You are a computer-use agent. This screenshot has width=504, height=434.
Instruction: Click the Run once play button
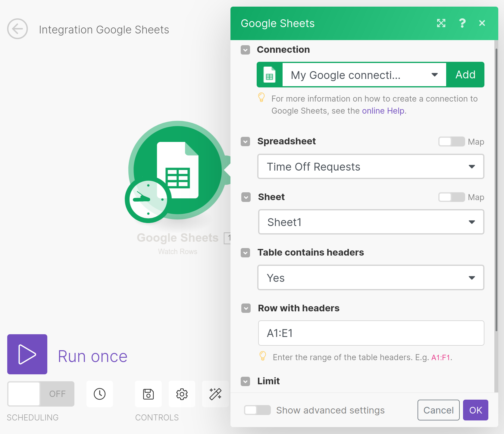tap(27, 354)
